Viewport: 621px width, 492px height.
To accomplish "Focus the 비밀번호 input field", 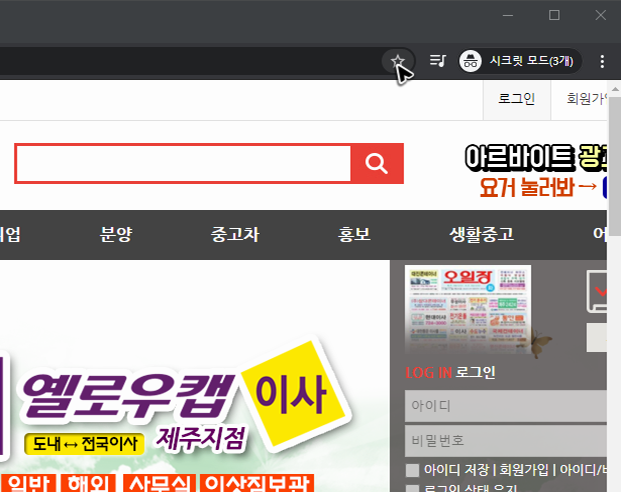I will (x=506, y=441).
